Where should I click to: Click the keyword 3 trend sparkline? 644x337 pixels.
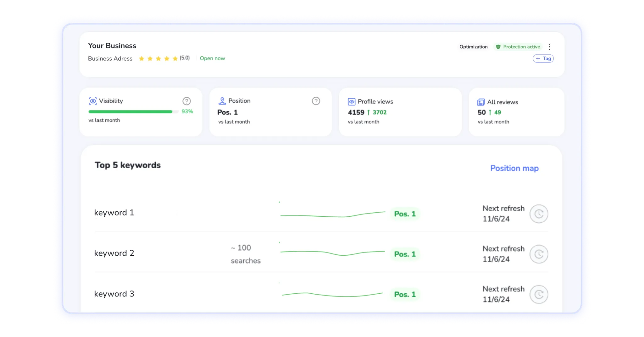tap(332, 295)
